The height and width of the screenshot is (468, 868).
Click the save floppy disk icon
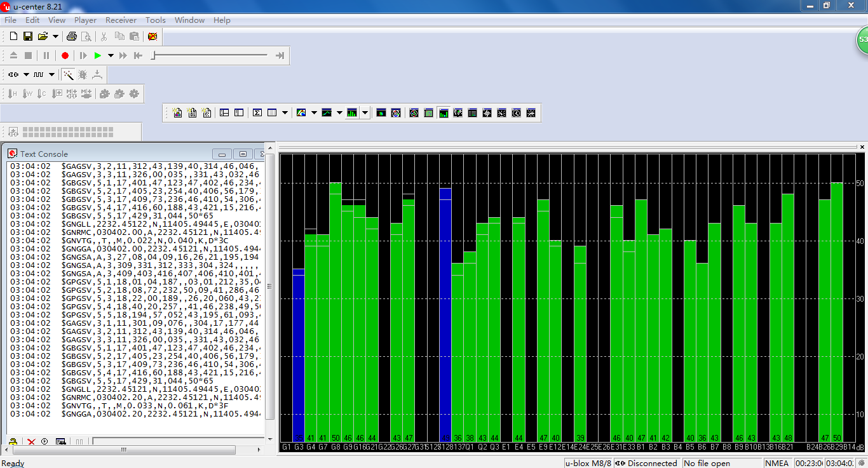[28, 37]
